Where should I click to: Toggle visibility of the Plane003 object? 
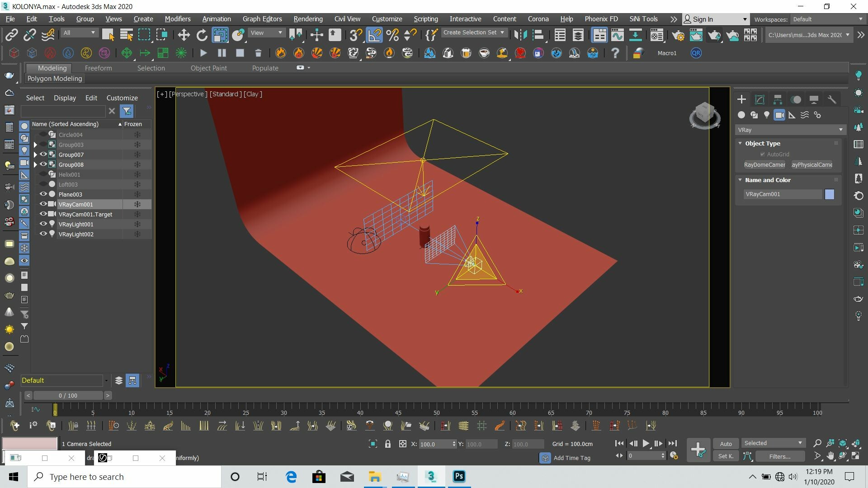(43, 194)
